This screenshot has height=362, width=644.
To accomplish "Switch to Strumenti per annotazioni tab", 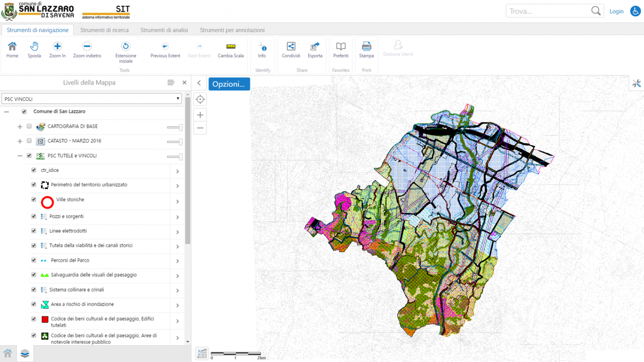I will [232, 30].
